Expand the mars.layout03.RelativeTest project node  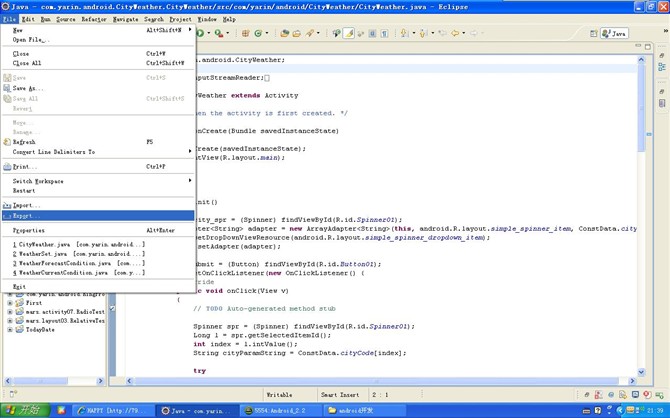10,321
